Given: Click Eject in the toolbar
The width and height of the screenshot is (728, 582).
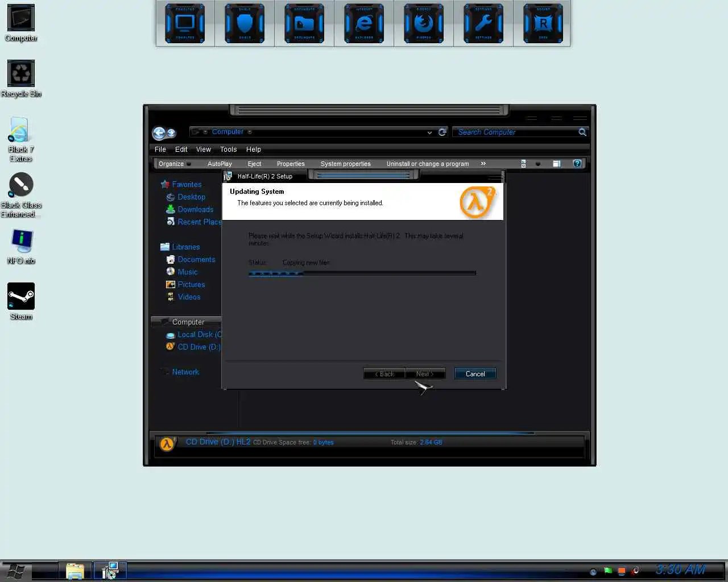Looking at the screenshot, I should click(254, 164).
